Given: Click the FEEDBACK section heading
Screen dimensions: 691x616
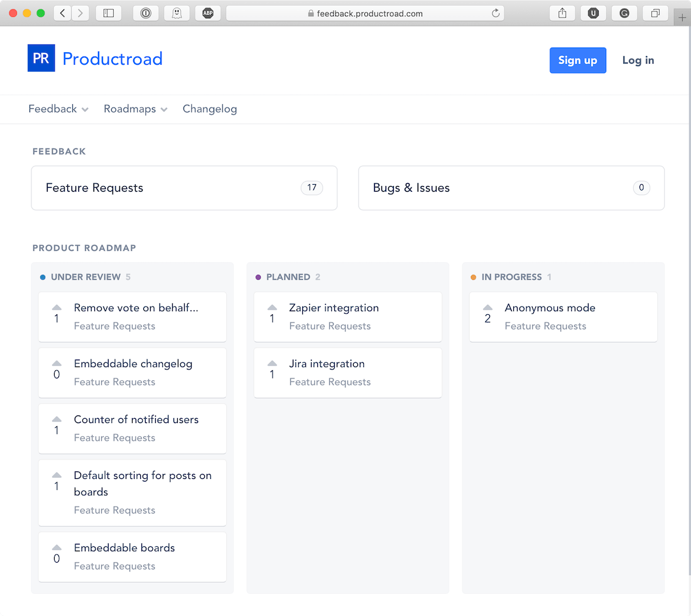Looking at the screenshot, I should coord(59,151).
